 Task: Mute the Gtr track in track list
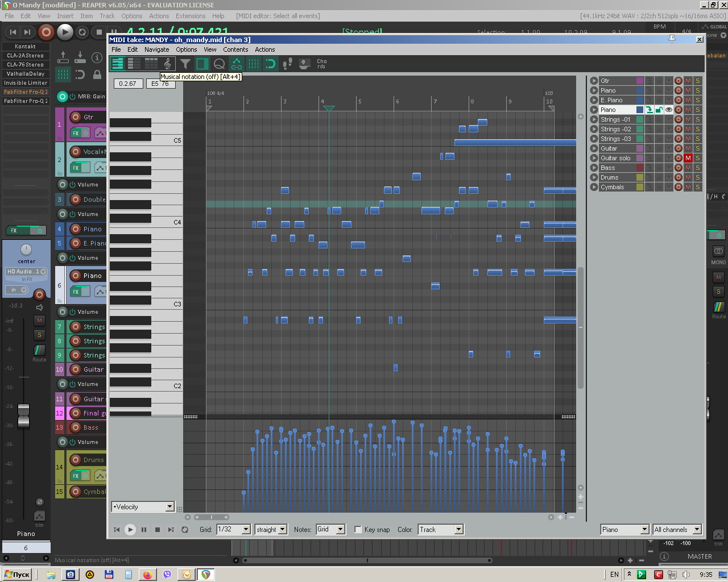click(x=688, y=81)
